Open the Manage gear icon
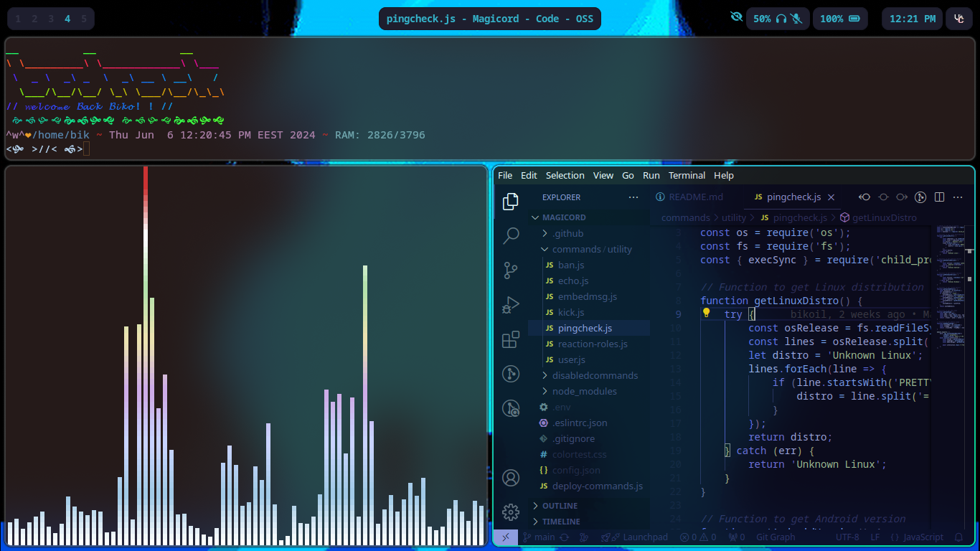Viewport: 980px width, 551px height. (511, 512)
